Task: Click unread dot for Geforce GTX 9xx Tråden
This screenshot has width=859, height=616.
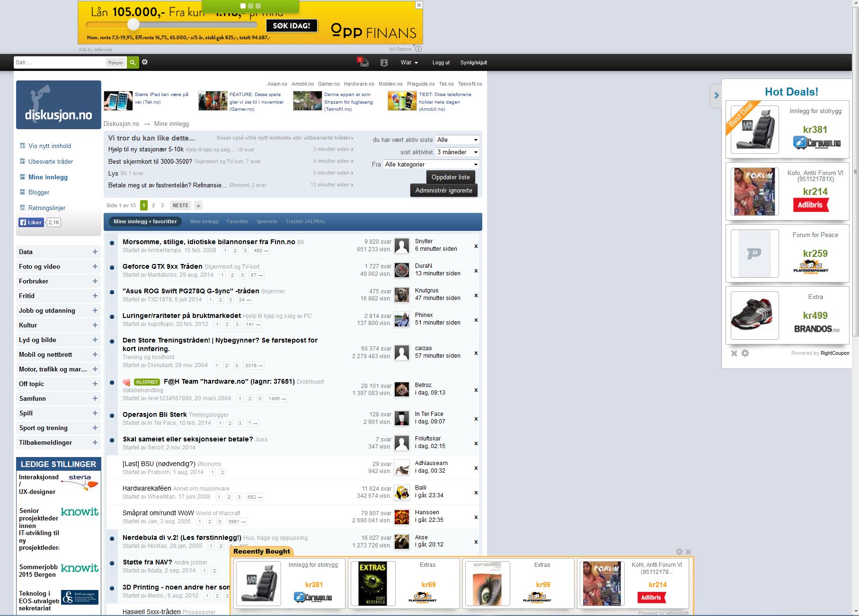Action: pos(112,267)
